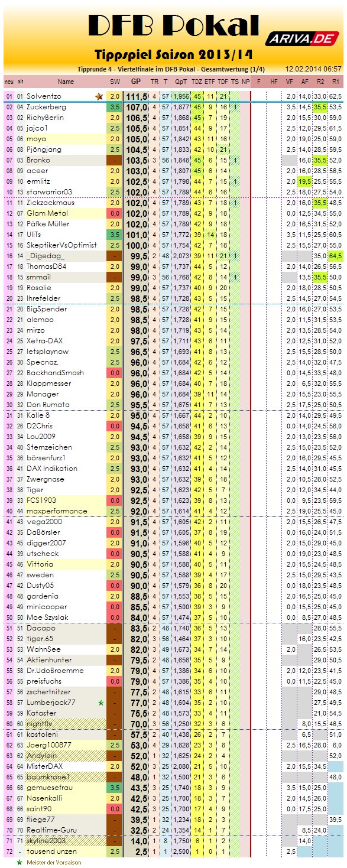This screenshot has width=347, height=868.
Task: Click the 'Name' column header
Action: [66, 82]
